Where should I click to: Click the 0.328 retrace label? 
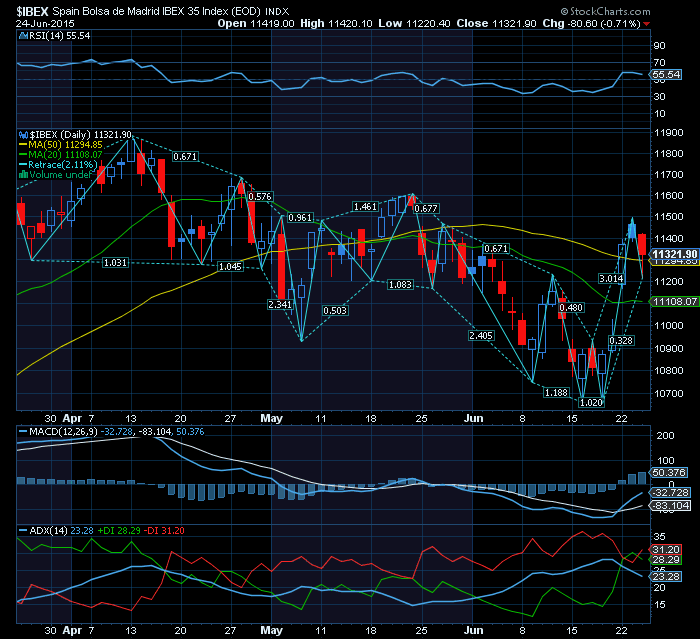click(x=621, y=341)
